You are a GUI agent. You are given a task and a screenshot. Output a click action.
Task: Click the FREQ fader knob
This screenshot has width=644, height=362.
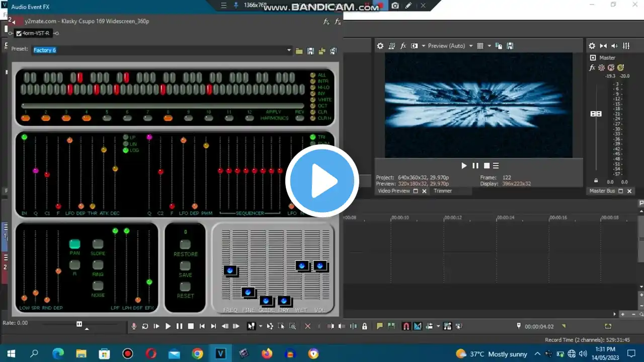click(x=230, y=270)
